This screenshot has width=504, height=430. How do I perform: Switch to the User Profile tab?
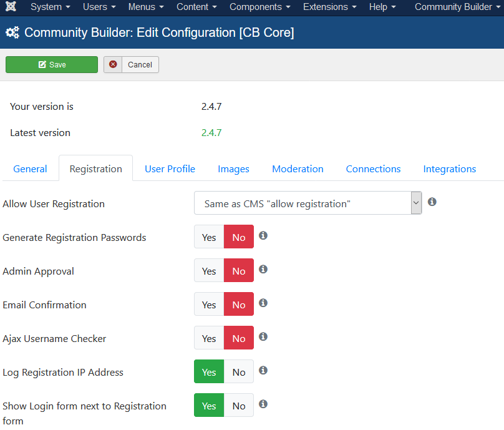(x=170, y=169)
